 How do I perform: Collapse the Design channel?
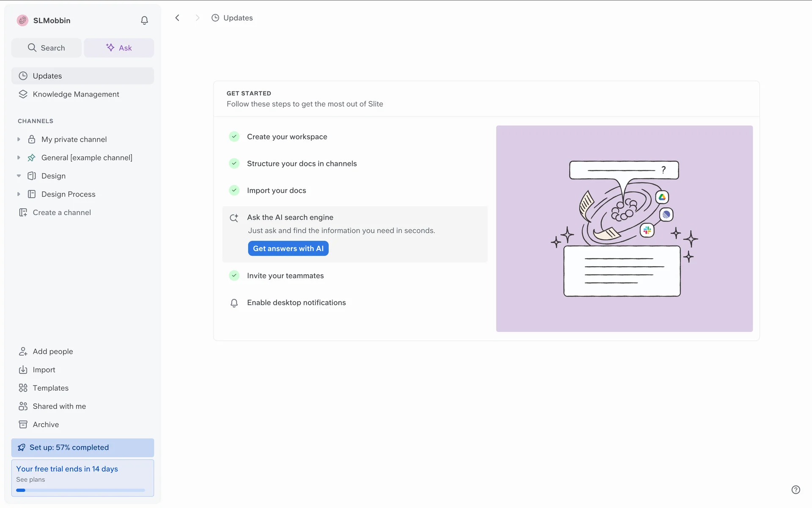[19, 176]
